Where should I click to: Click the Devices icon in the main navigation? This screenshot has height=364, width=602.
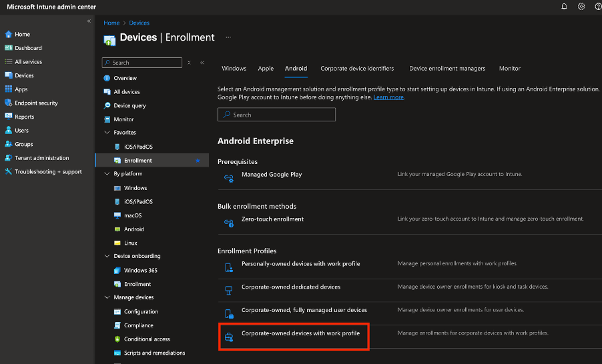coord(9,75)
